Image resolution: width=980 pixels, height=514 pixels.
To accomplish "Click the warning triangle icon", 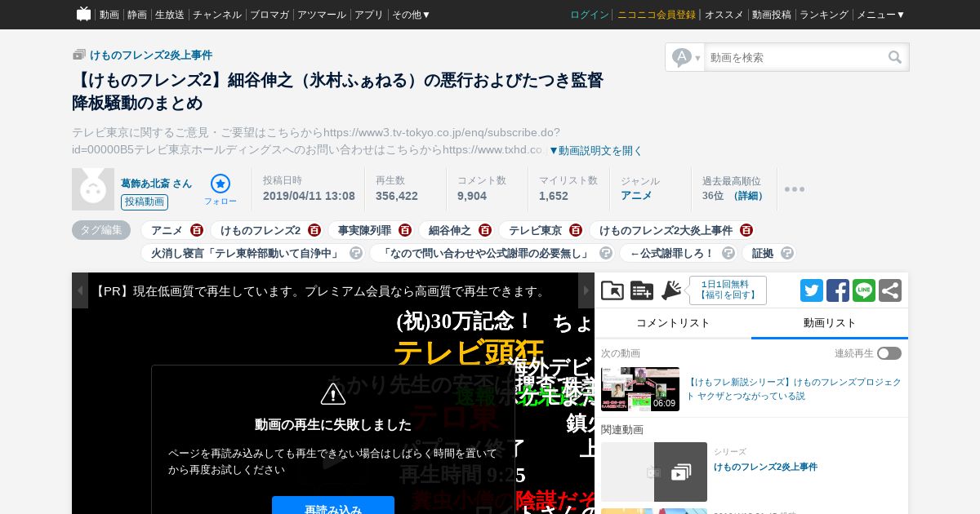I will [x=333, y=393].
